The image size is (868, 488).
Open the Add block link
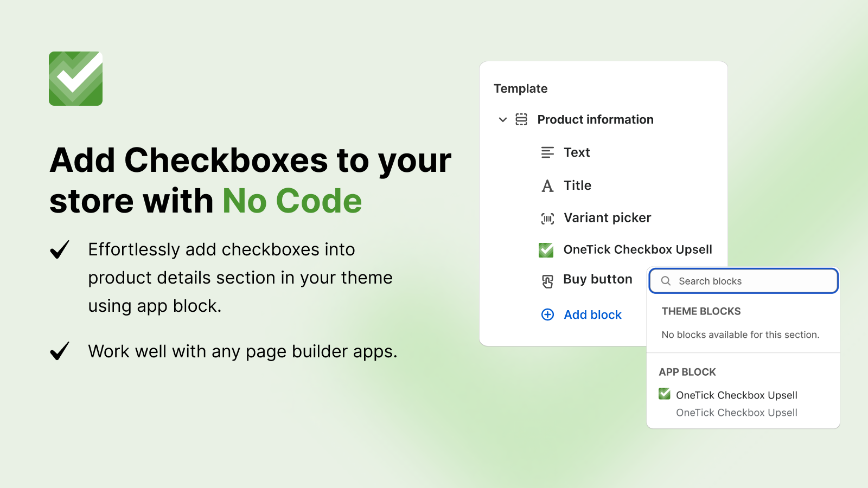[x=592, y=315]
